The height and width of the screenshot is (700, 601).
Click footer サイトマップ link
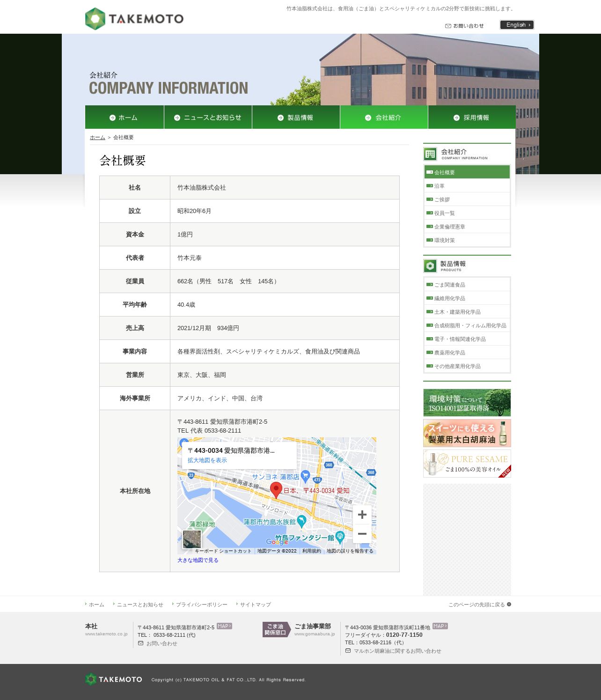256,604
